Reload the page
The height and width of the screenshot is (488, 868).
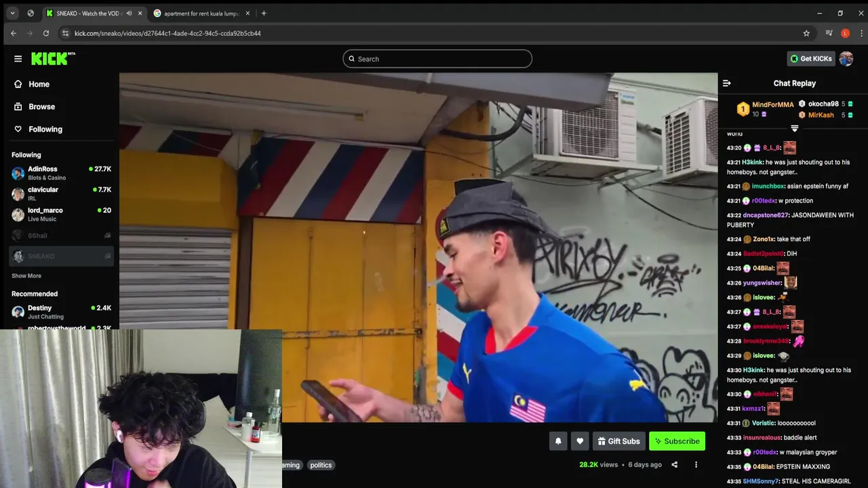click(46, 33)
